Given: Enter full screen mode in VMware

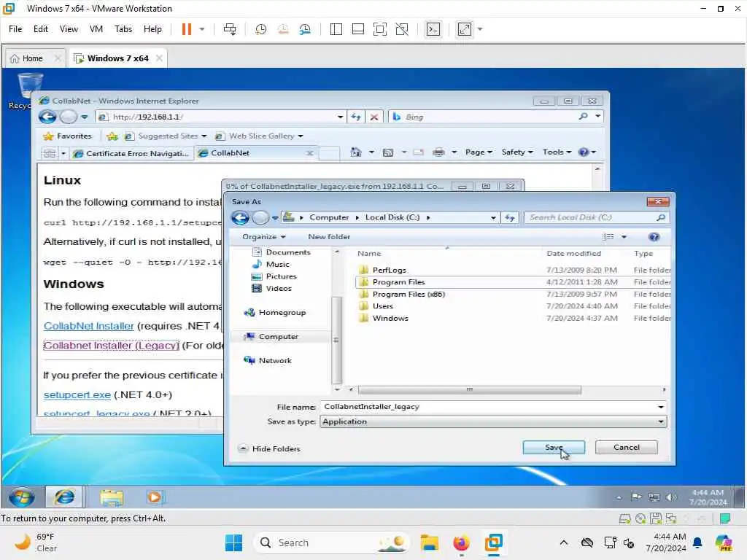Looking at the screenshot, I should (x=379, y=29).
